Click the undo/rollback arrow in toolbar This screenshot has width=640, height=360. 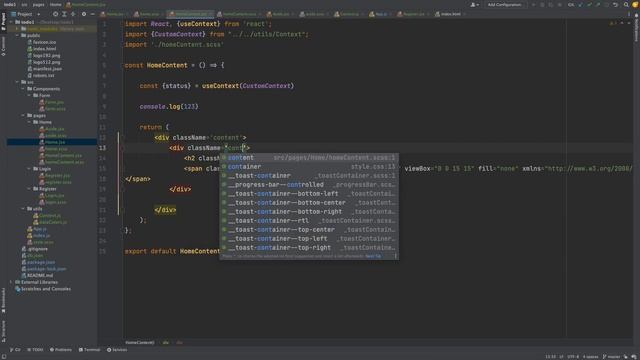pyautogui.click(x=615, y=4)
